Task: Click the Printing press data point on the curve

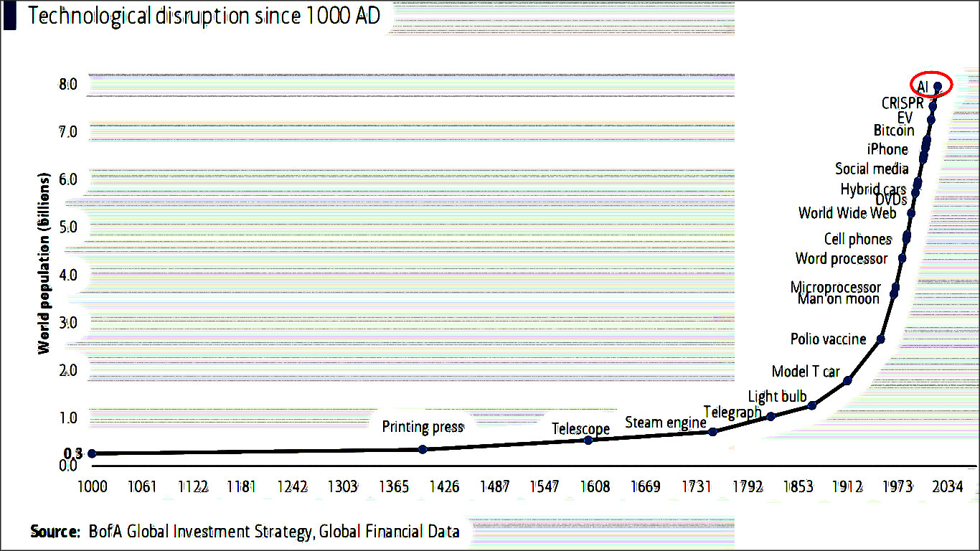Action: click(x=422, y=448)
